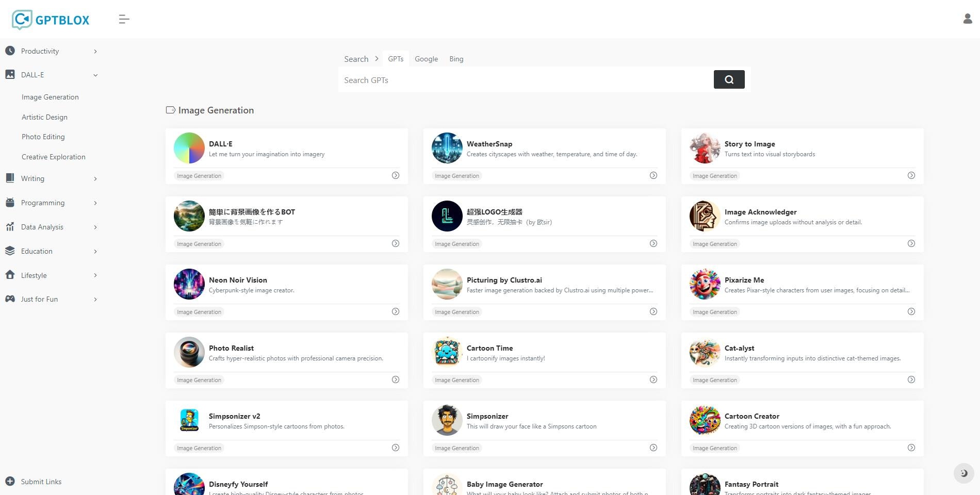980x495 pixels.
Task: Open the user account icon
Action: pos(968,19)
